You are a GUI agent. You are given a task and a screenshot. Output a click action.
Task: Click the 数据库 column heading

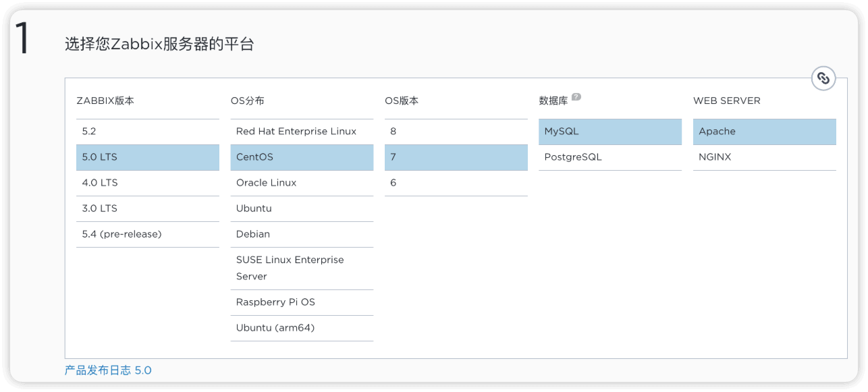coord(553,101)
